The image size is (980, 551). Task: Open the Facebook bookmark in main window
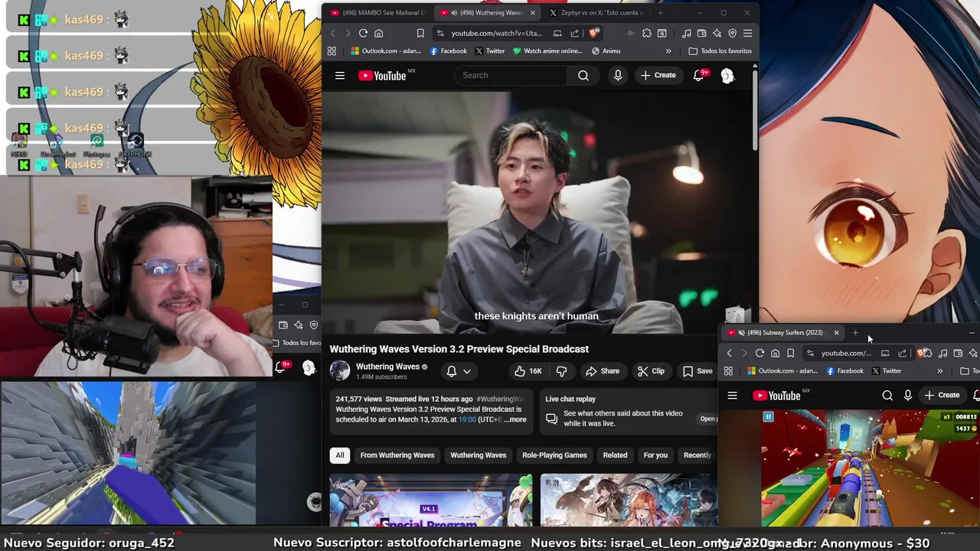[x=449, y=51]
